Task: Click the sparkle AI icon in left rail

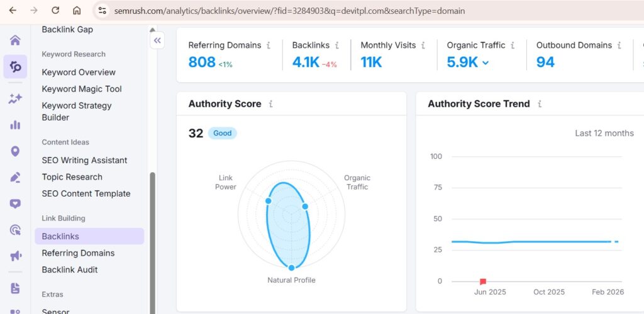Action: [x=15, y=99]
